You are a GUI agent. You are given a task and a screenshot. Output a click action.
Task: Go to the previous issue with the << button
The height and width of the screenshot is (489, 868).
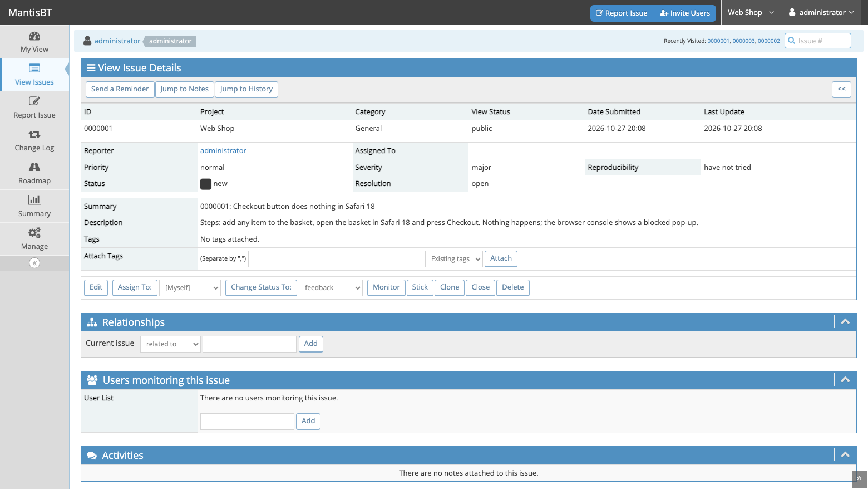(841, 89)
